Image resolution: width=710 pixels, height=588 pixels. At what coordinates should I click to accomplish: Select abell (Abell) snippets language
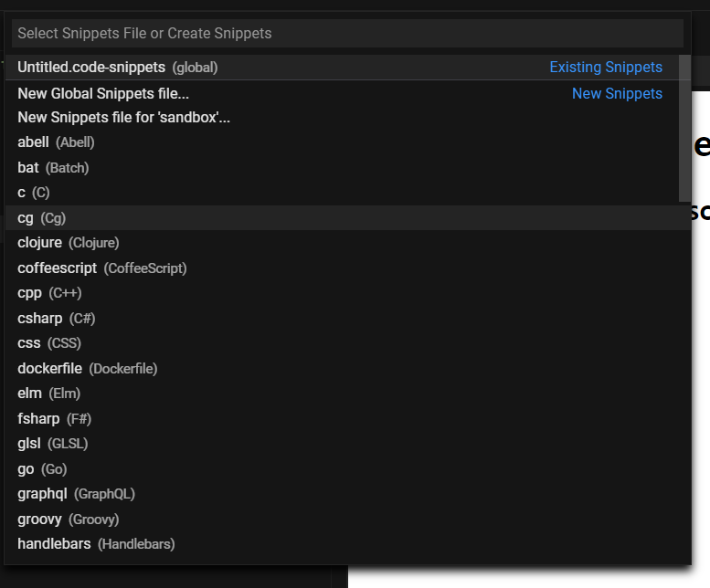pos(56,142)
